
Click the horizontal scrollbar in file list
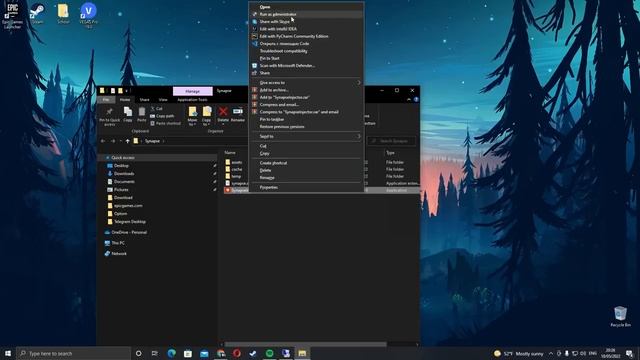305,344
